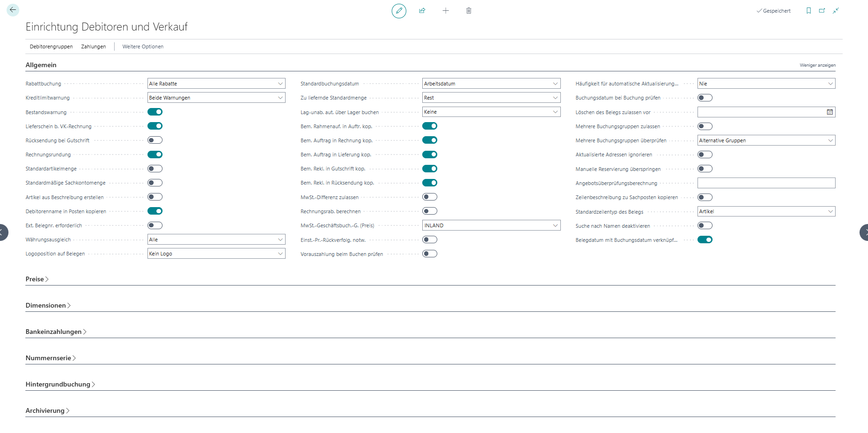Click Weniger anzeigen link
This screenshot has width=868, height=433.
point(817,65)
